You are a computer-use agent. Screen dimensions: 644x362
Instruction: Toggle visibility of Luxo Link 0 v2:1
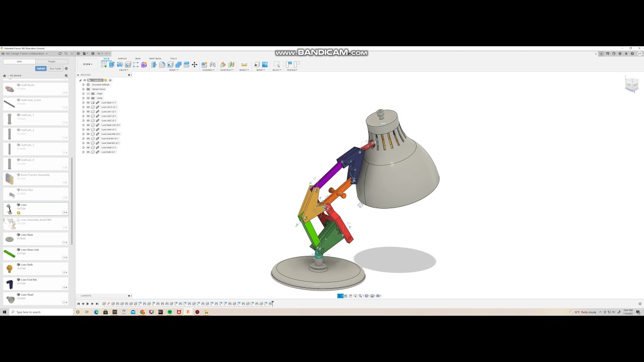tap(88, 107)
